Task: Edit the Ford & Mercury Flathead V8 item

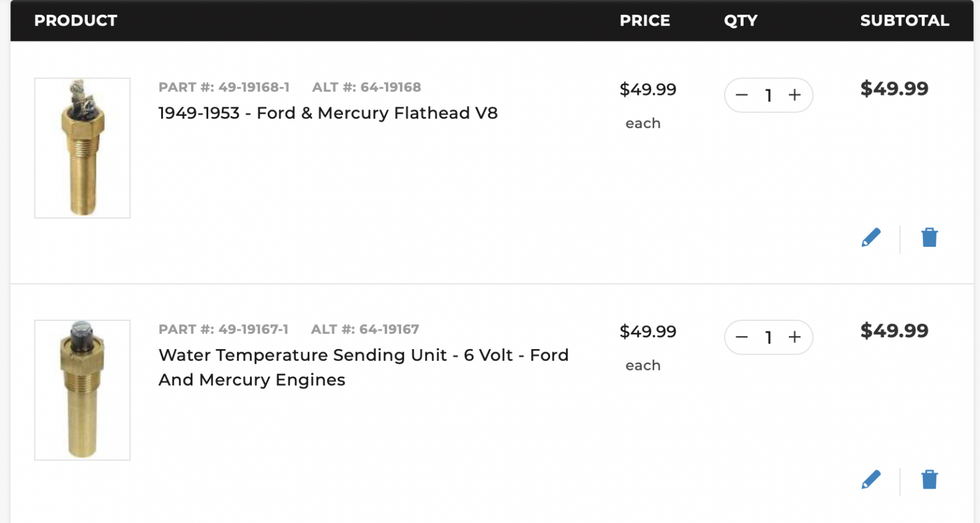Action: pos(871,238)
